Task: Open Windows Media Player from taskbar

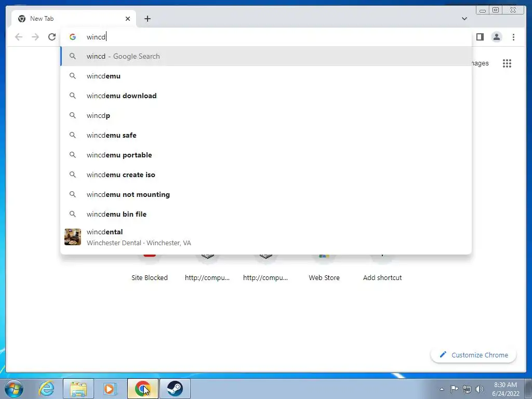Action: tap(110, 389)
